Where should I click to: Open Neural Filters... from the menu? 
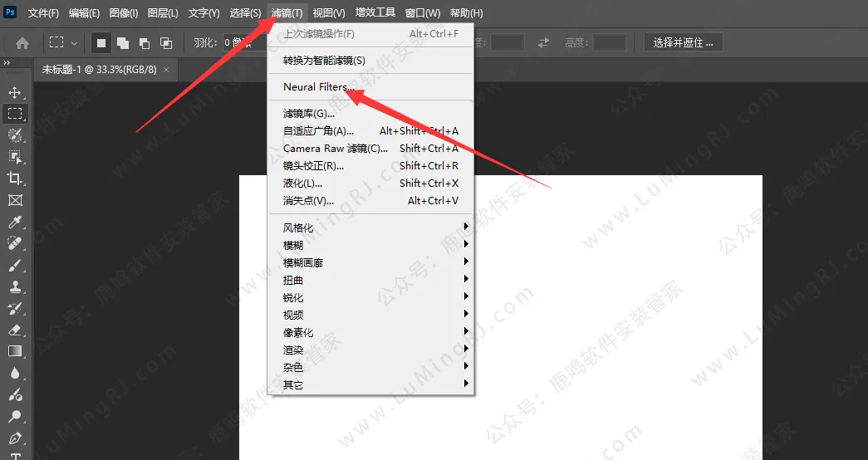pyautogui.click(x=370, y=87)
